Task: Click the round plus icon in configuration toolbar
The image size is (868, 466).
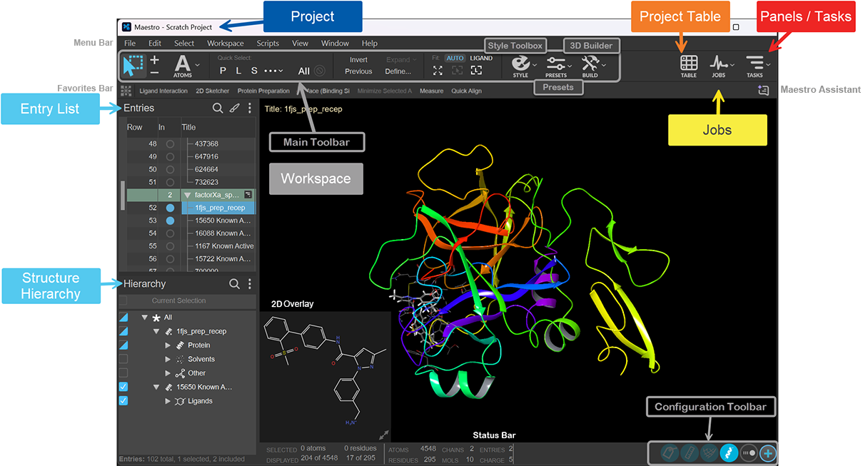Action: [768, 452]
